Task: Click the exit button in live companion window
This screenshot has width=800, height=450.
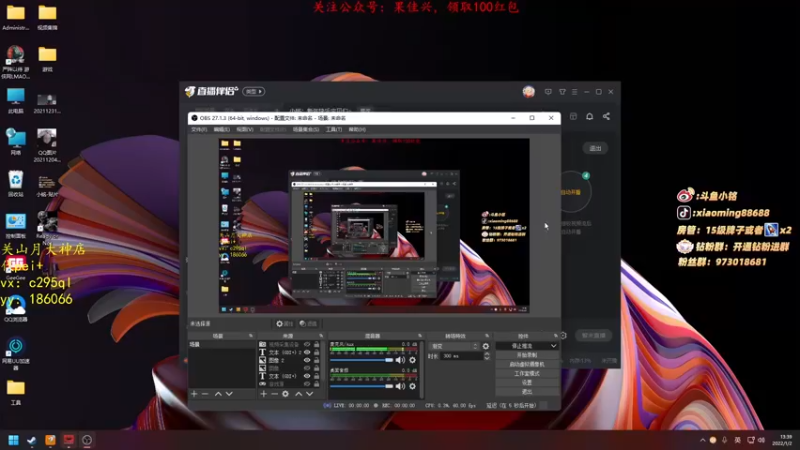Action: (x=595, y=148)
